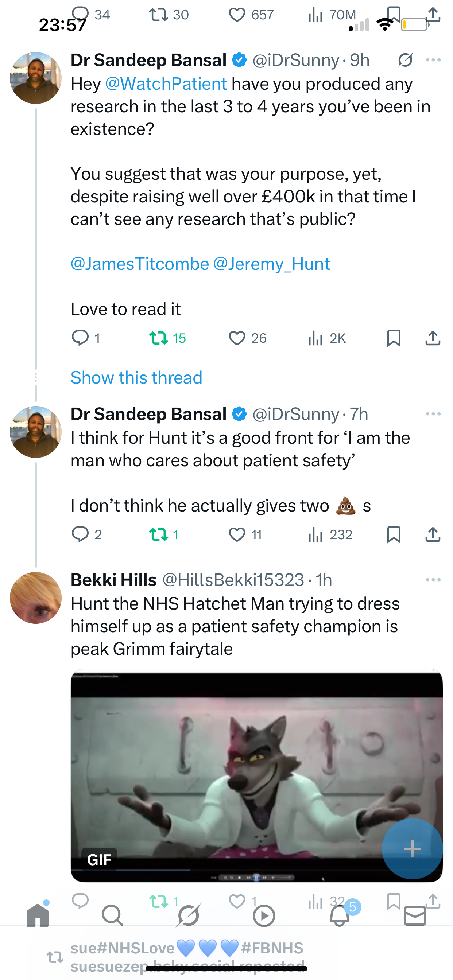Open @WatchPatient mention link
The image size is (453, 980).
(166, 84)
